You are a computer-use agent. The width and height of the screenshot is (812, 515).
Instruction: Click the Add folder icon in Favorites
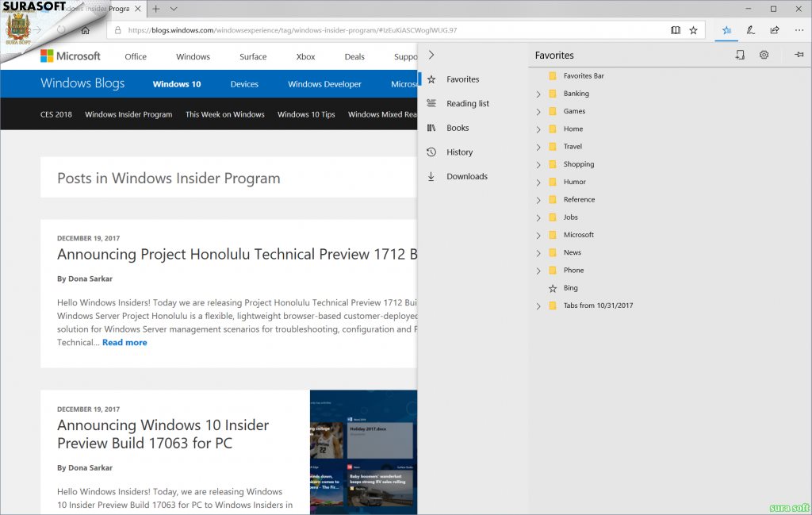[x=740, y=55]
